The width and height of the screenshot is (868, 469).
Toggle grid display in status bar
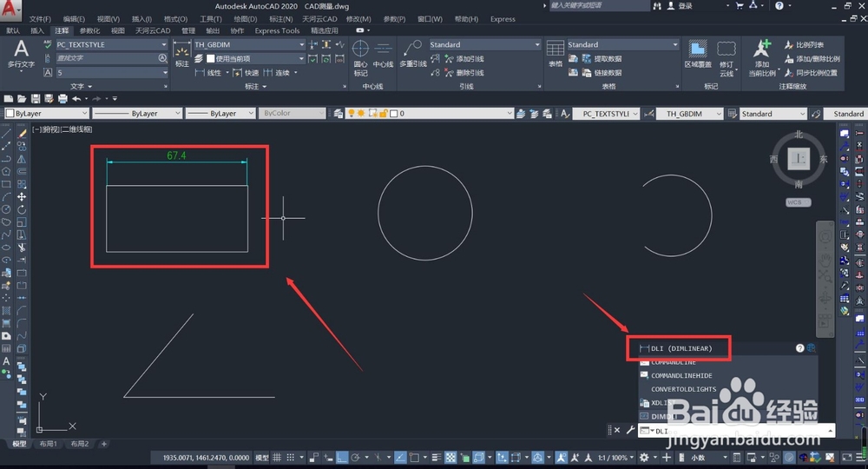tap(277, 458)
